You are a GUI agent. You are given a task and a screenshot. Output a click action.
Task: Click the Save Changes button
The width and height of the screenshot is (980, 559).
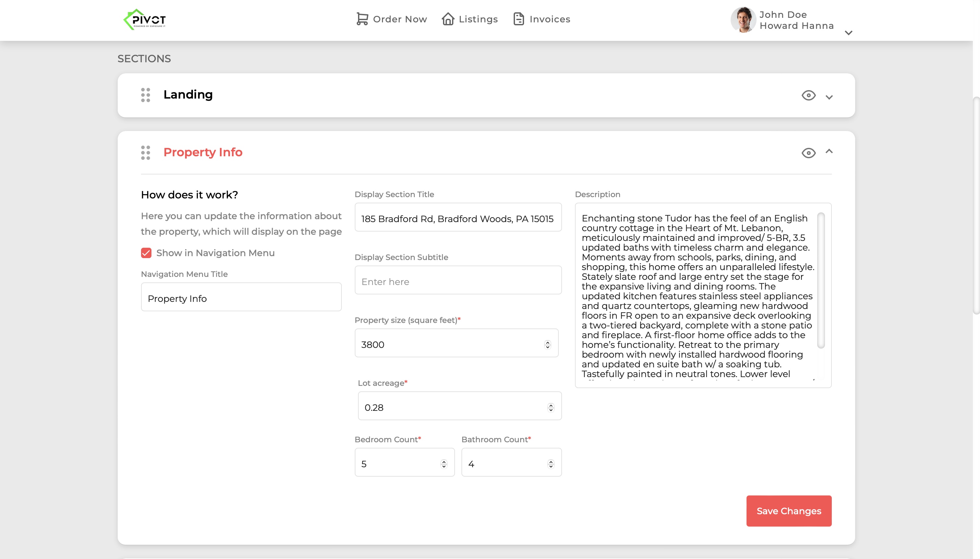tap(788, 511)
